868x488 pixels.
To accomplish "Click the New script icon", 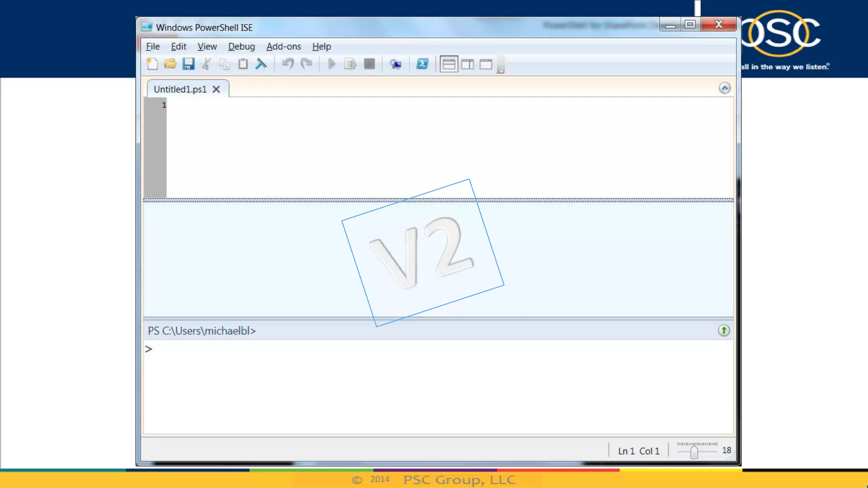I will (152, 64).
